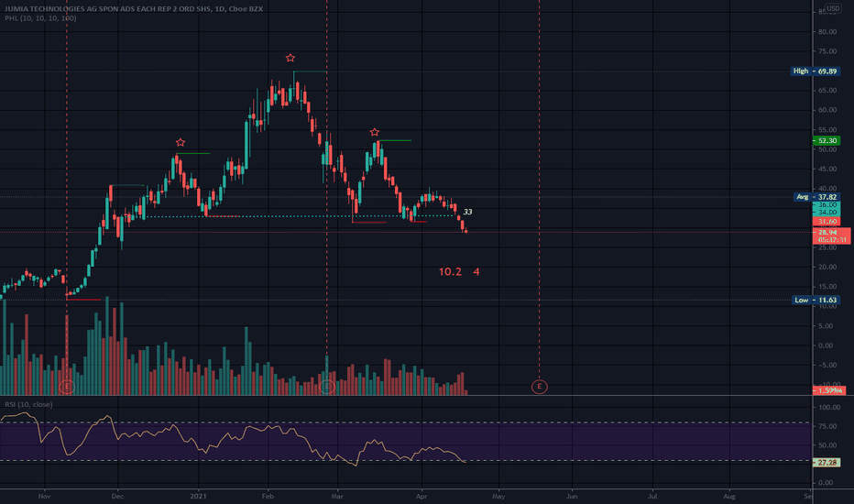Click the Low 11.63 price label
The height and width of the screenshot is (504, 854).
coord(816,300)
